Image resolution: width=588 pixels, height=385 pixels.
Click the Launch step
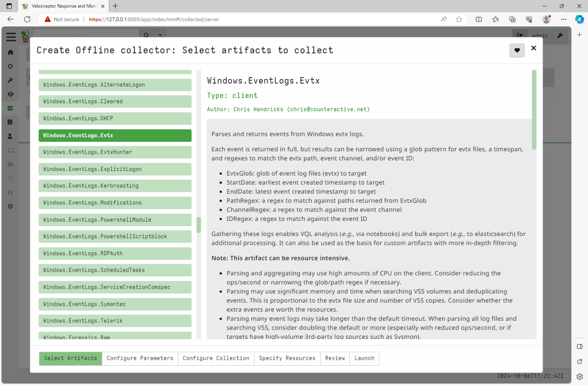[364, 359]
